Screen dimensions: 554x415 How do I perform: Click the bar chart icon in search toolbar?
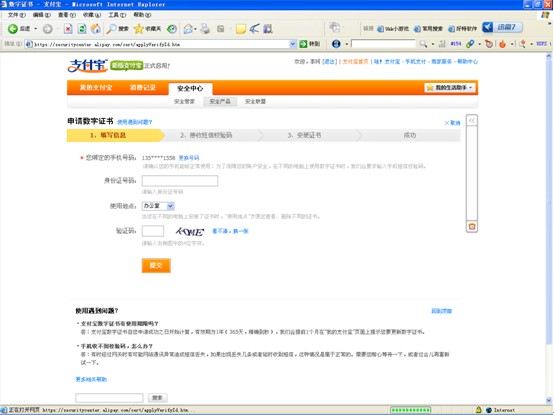pyautogui.click(x=442, y=44)
